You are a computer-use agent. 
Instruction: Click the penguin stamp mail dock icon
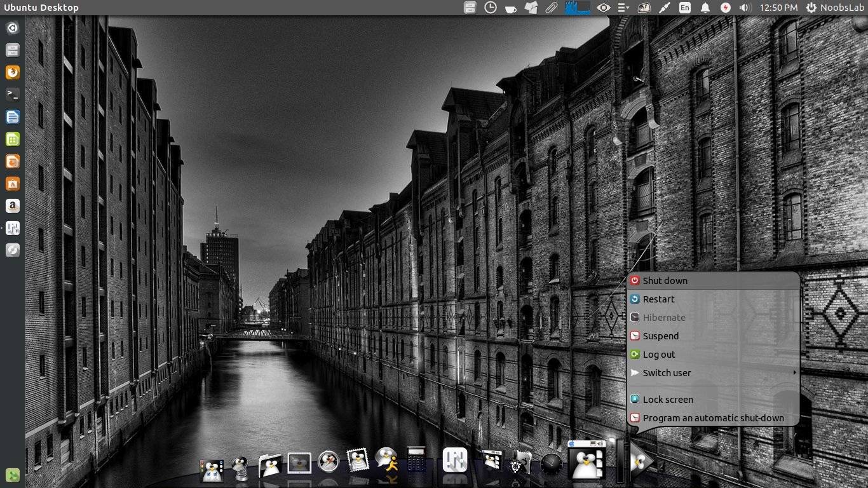[x=358, y=460]
